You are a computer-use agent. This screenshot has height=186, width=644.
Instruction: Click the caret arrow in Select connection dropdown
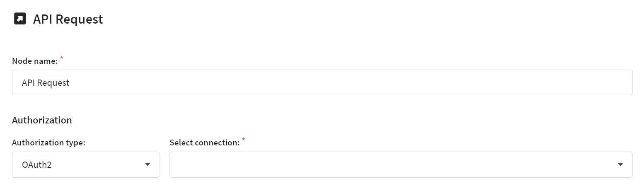point(620,165)
